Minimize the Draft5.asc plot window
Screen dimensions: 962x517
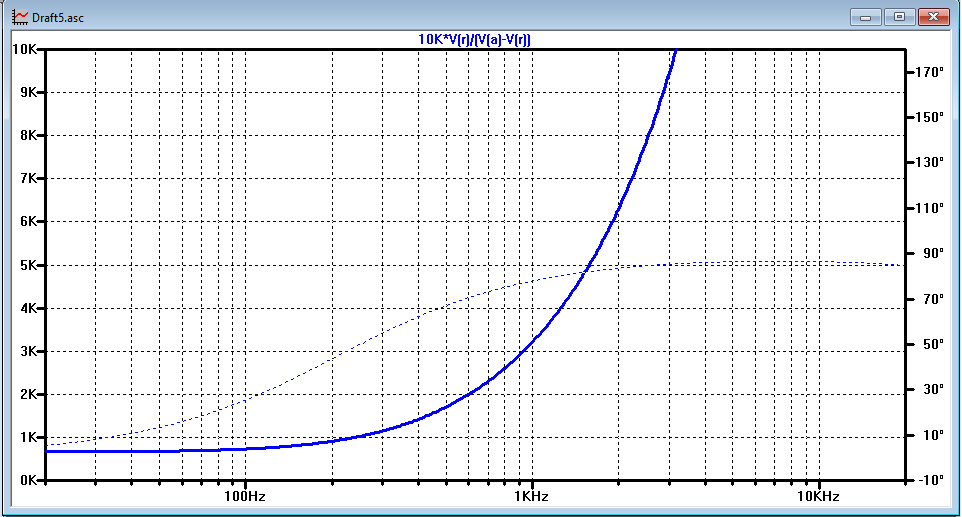[x=866, y=17]
